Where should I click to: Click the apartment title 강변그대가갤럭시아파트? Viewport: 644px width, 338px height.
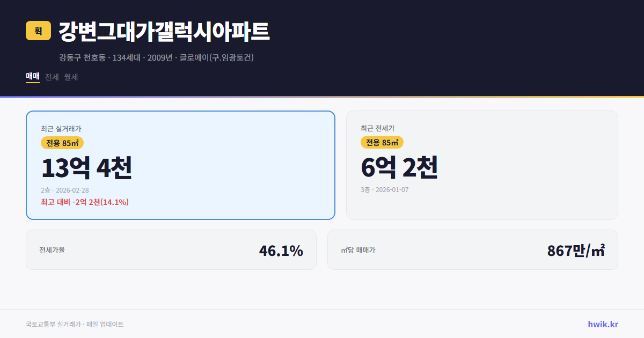point(165,31)
